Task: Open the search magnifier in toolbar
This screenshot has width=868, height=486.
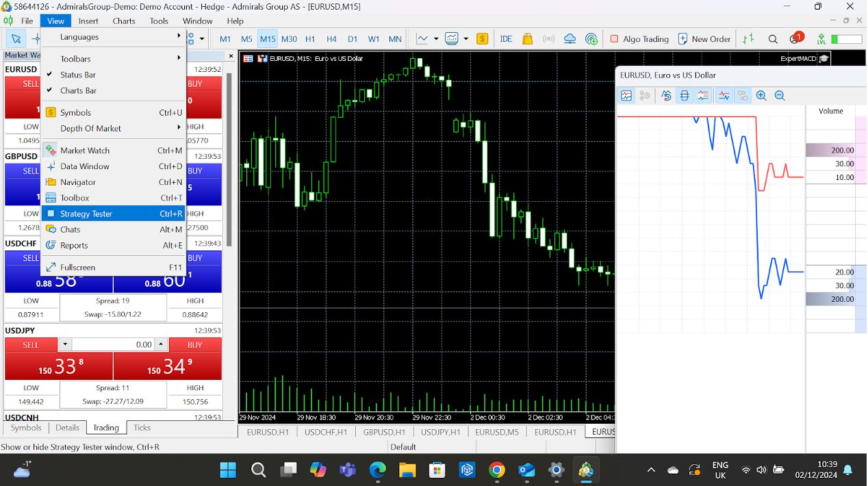Action: tap(773, 39)
